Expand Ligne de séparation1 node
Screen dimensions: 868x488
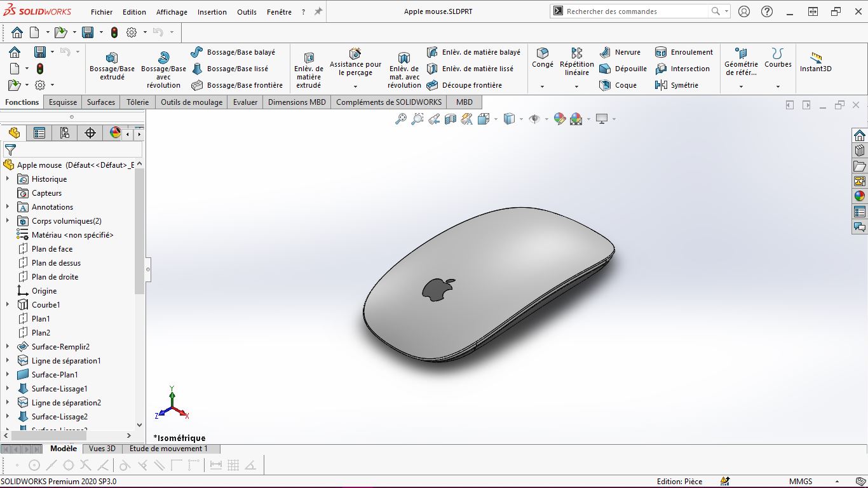tap(8, 361)
